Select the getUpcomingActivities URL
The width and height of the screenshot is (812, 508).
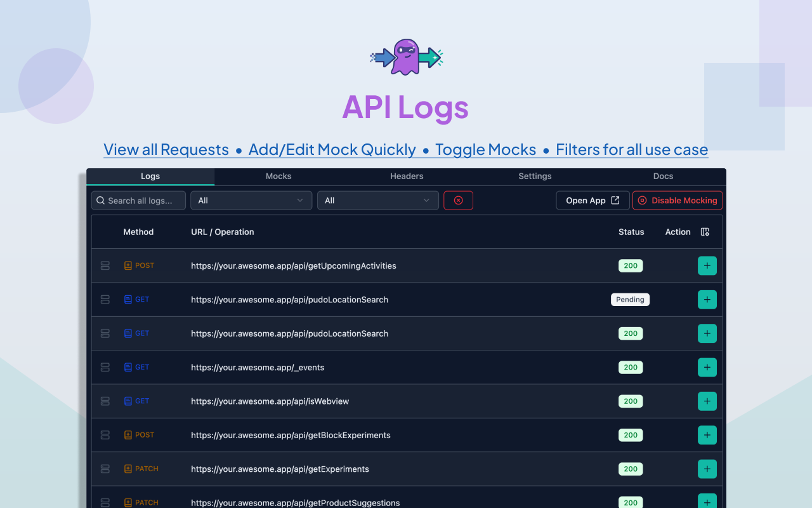(x=294, y=266)
